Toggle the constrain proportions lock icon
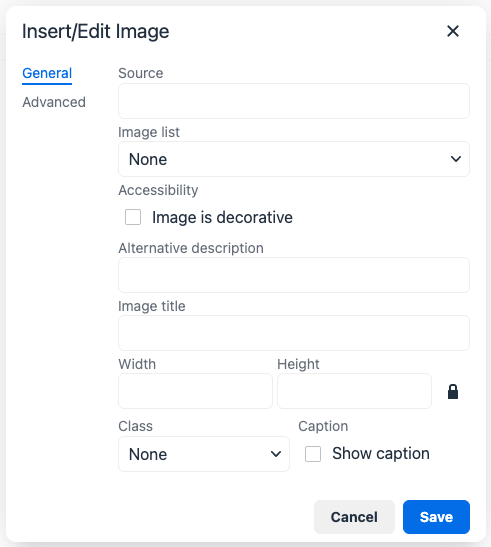The image size is (491, 547). pyautogui.click(x=453, y=391)
